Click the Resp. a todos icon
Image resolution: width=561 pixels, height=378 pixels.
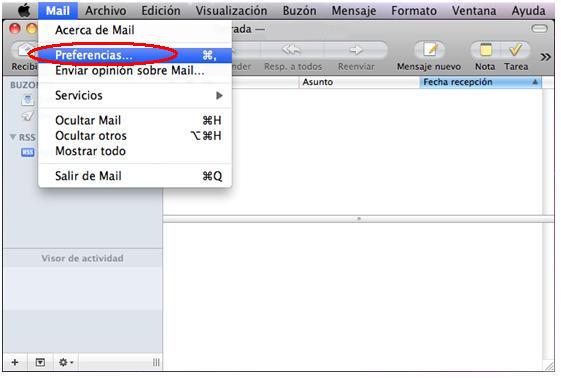tap(292, 50)
